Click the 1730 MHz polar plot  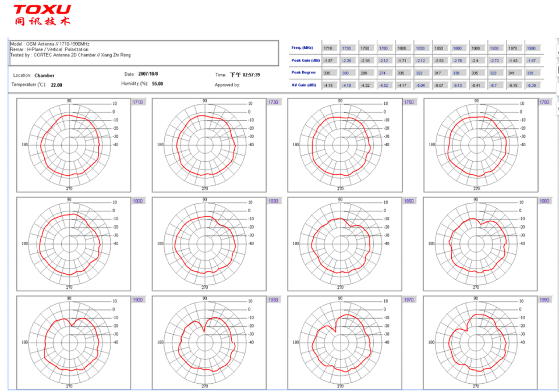pyautogui.click(x=209, y=145)
